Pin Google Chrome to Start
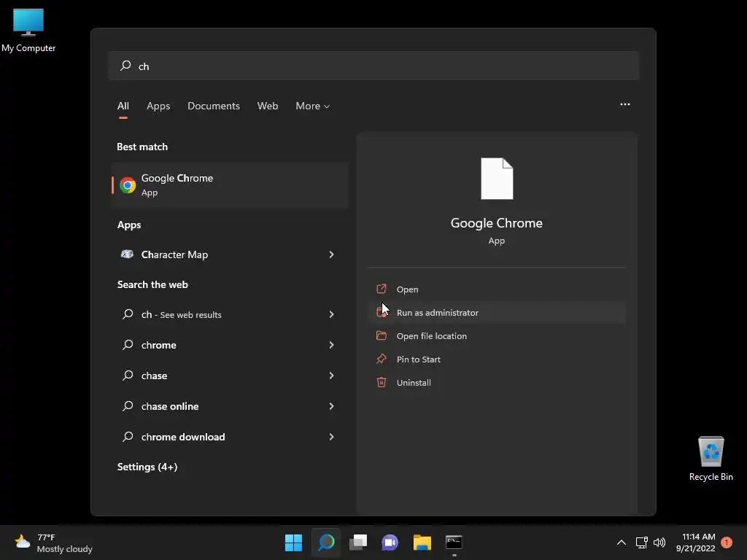Image resolution: width=747 pixels, height=560 pixels. coord(496,359)
